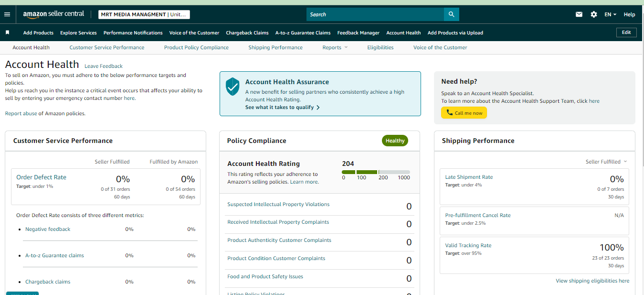Click the Leave Feedback link
This screenshot has width=644, height=295.
[x=104, y=66]
